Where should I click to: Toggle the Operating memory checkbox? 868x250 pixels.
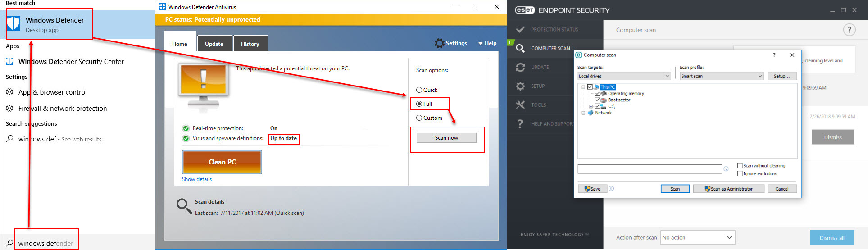tap(598, 93)
